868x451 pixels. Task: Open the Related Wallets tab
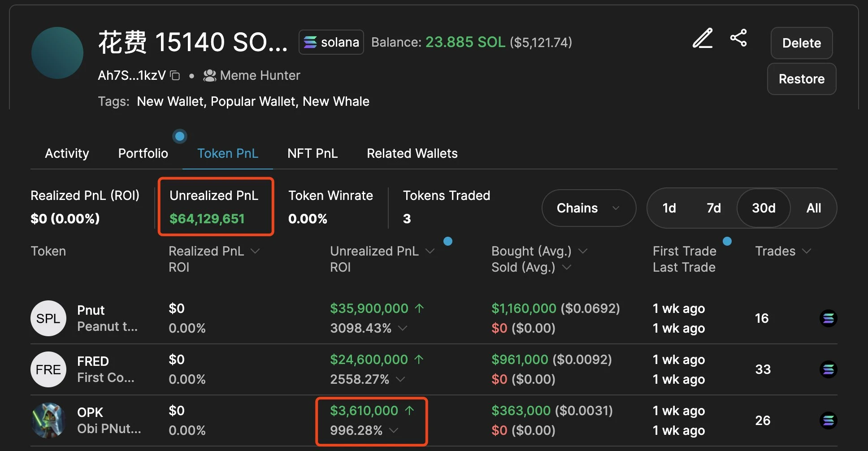pos(412,153)
